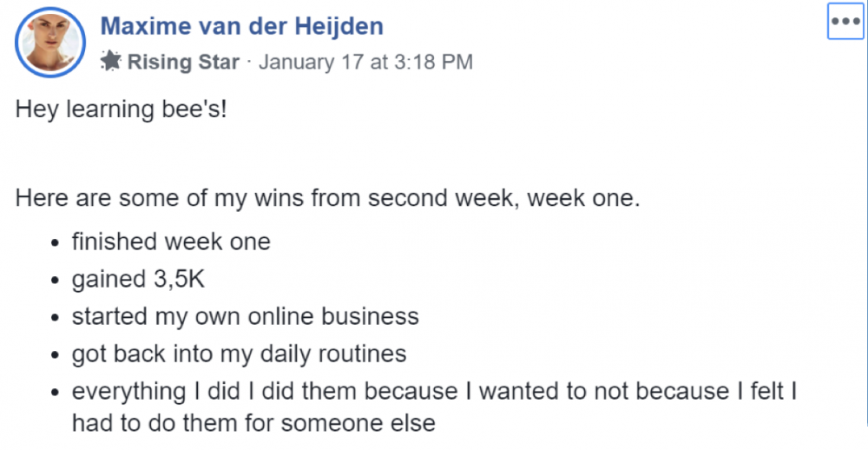Viewport: 868px width, 450px height.
Task: Click the "Here are some of my wins" sentence
Action: 328,198
